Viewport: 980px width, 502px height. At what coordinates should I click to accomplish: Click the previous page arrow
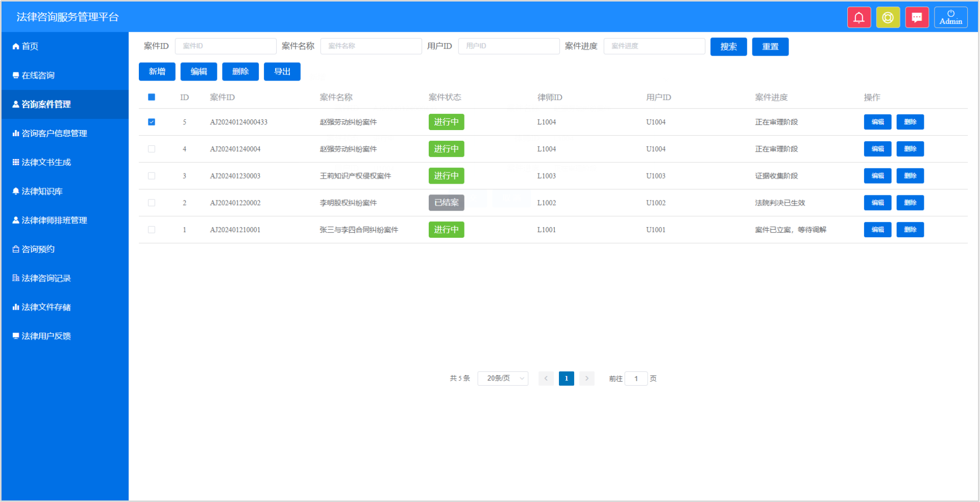(x=546, y=379)
